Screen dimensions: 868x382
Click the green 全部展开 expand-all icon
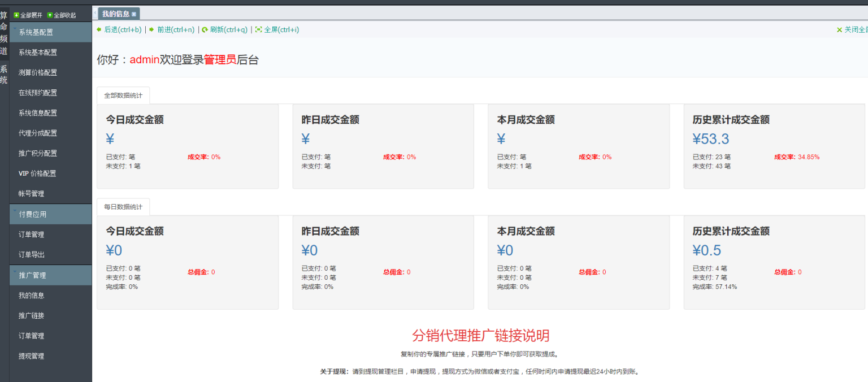(16, 15)
